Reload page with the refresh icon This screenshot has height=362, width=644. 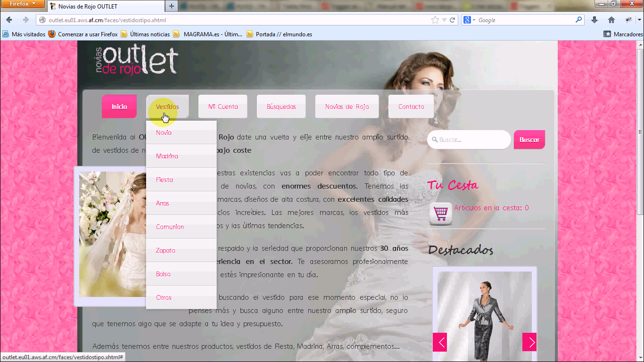coord(453,20)
